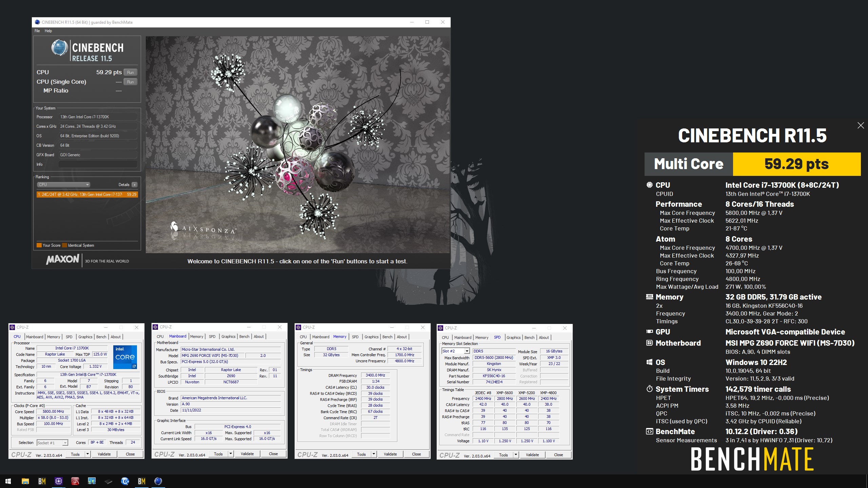Click the Multiplier x 58.0 value field
The image size is (868, 488).
click(x=54, y=418)
